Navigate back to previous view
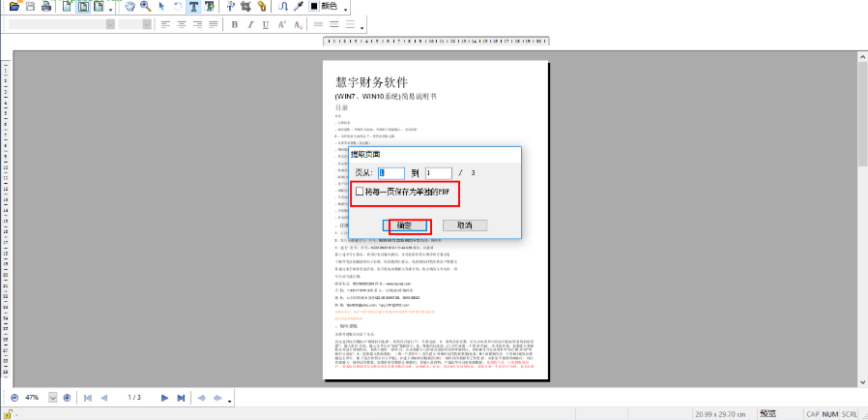Screen dimensions: 868x420 pyautogui.click(x=201, y=398)
